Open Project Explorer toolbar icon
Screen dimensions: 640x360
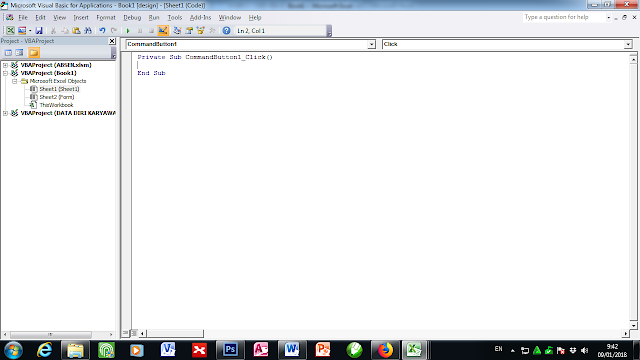pos(177,31)
